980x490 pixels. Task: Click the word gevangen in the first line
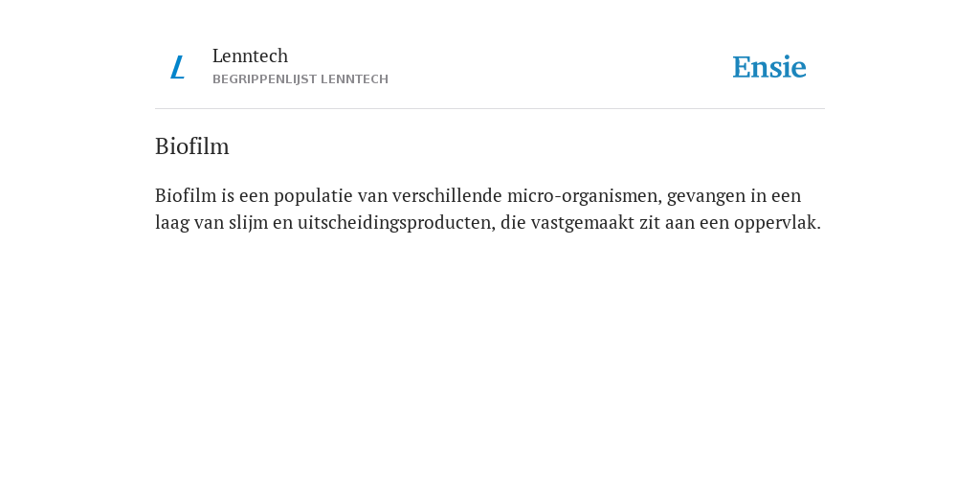click(706, 196)
